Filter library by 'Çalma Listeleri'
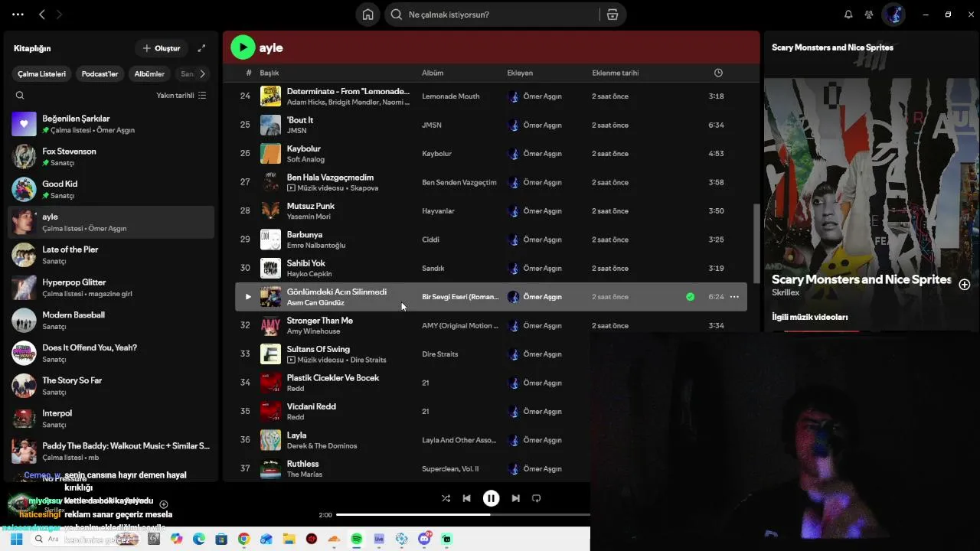 coord(42,74)
